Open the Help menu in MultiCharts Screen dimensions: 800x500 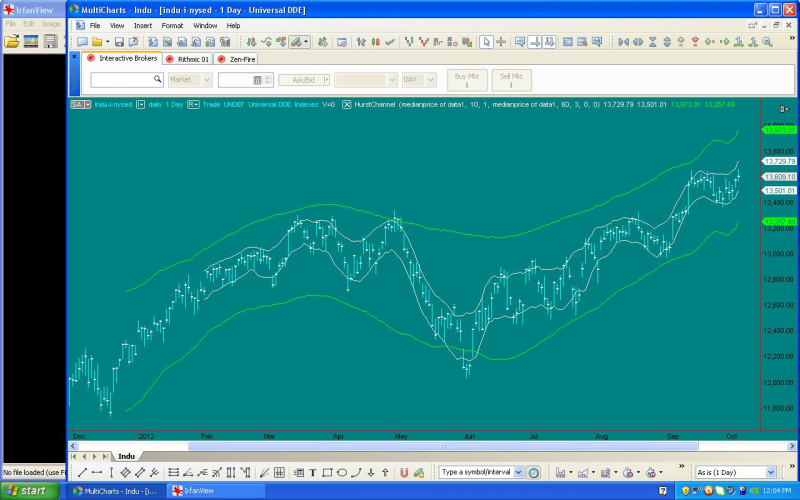click(x=233, y=26)
